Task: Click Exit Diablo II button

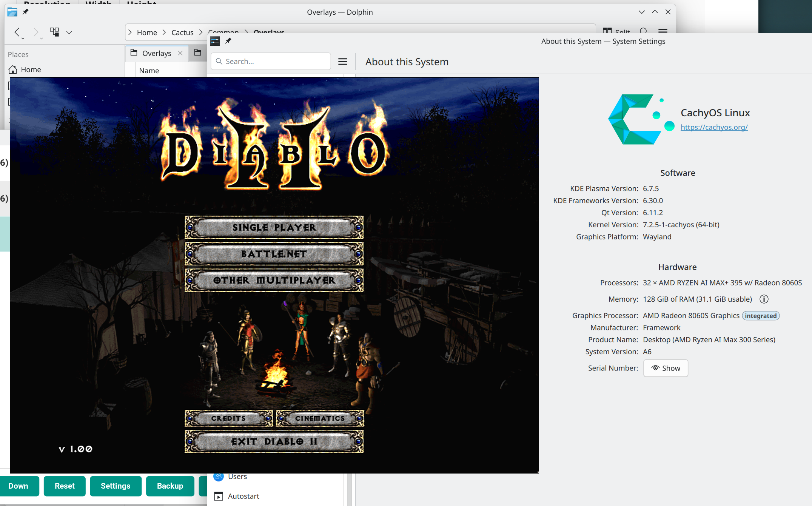Action: click(x=274, y=441)
